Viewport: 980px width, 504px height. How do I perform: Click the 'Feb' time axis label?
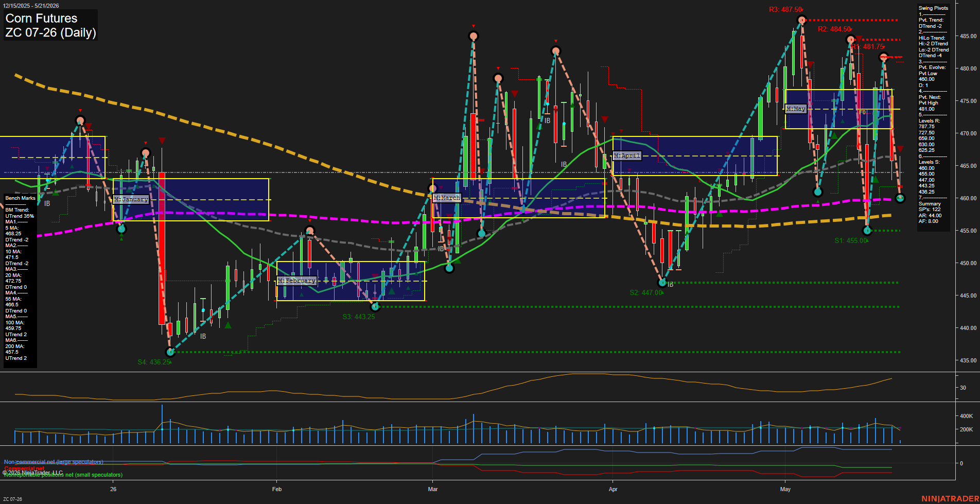(x=277, y=489)
